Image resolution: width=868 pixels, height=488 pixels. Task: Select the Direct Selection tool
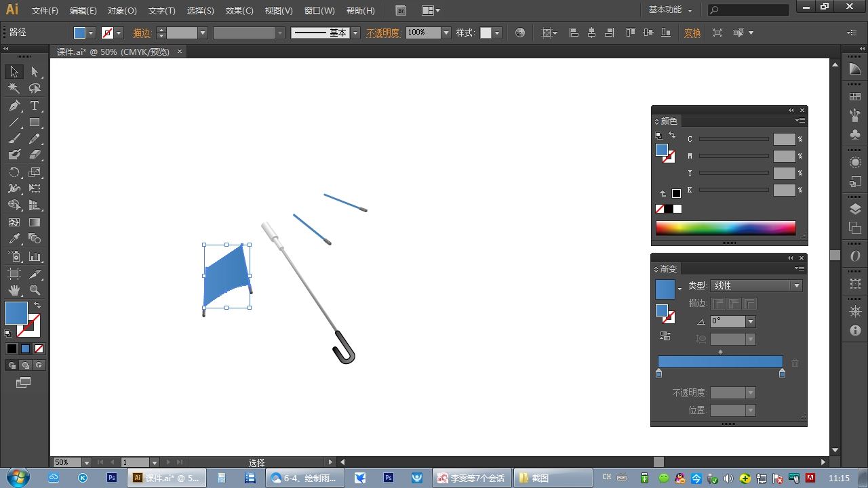pos(35,72)
